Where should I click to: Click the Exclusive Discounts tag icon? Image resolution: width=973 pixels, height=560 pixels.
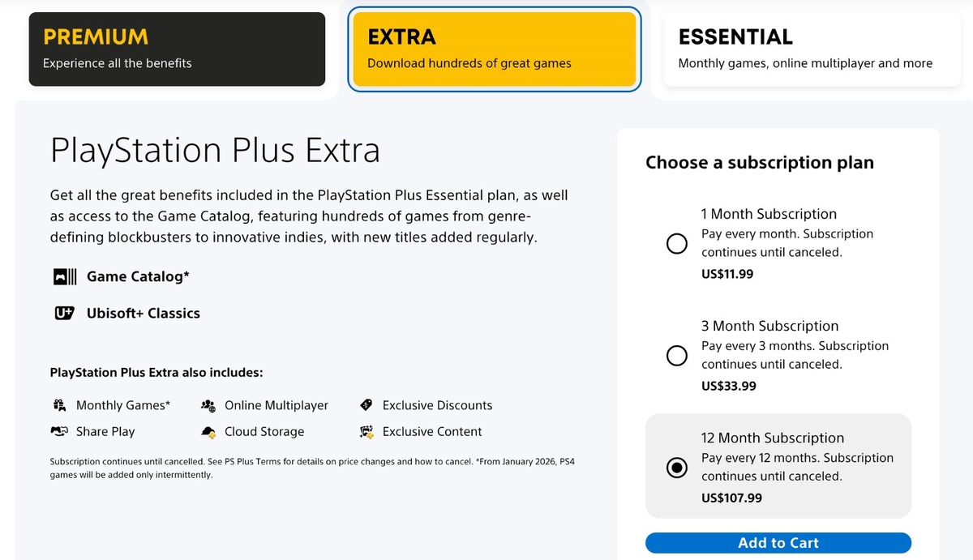point(366,405)
